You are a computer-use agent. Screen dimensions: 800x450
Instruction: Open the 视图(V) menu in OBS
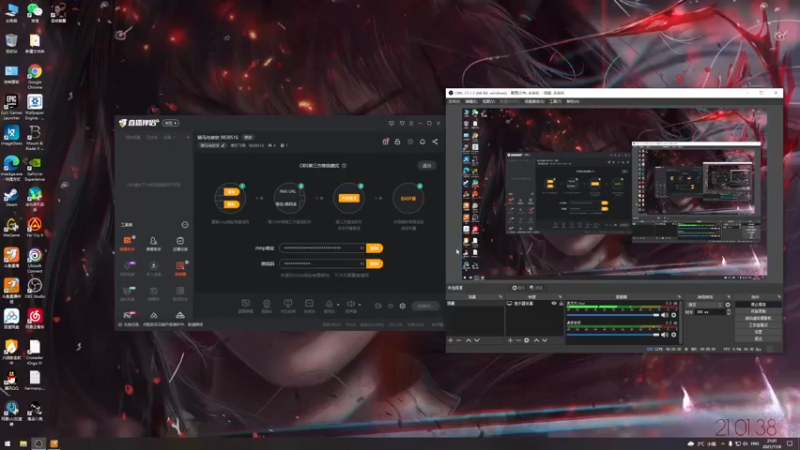pos(489,102)
